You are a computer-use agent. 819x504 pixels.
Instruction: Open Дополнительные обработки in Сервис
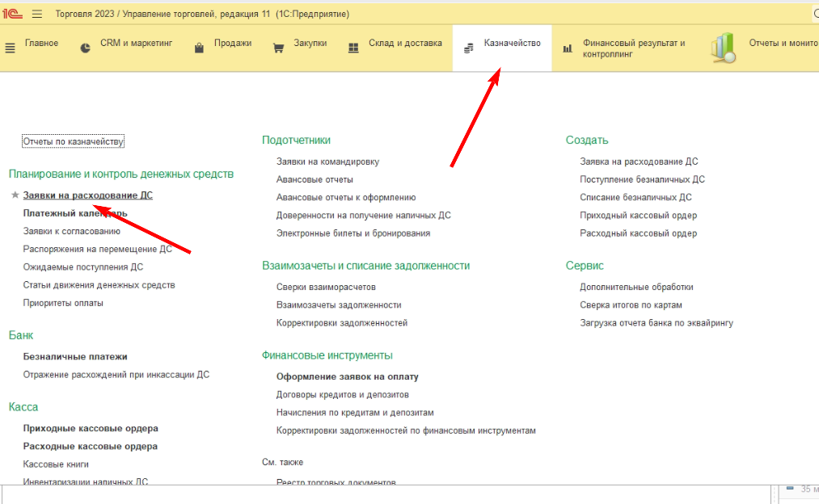click(636, 287)
